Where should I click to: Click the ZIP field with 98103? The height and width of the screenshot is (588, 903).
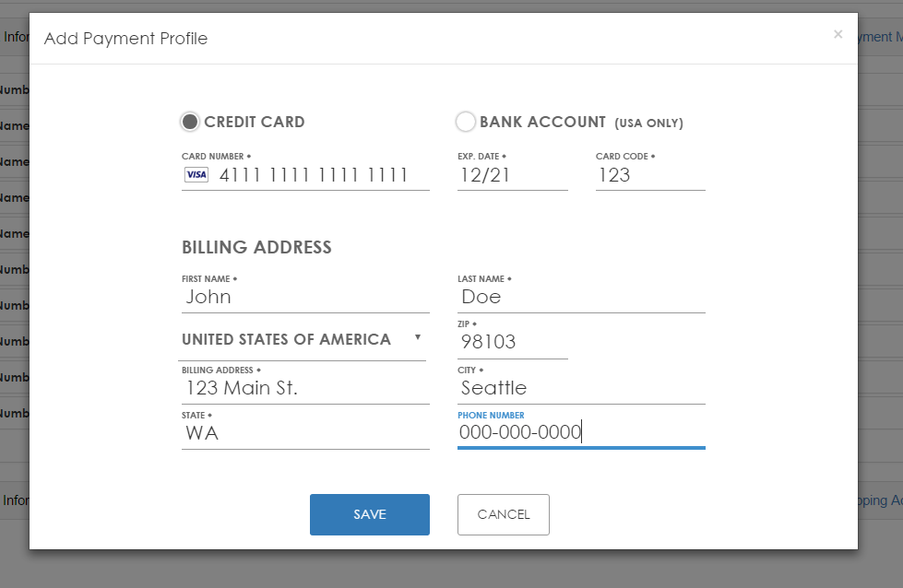[x=512, y=342]
